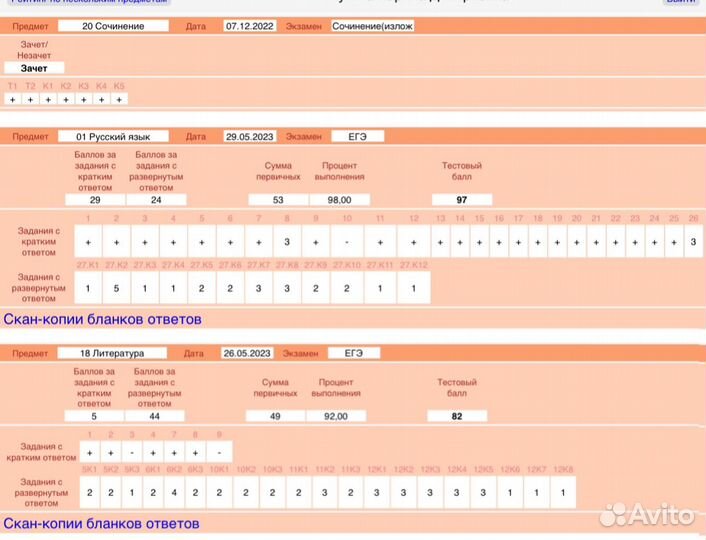
Task: Click the date field 29.05.2023
Action: (x=250, y=136)
